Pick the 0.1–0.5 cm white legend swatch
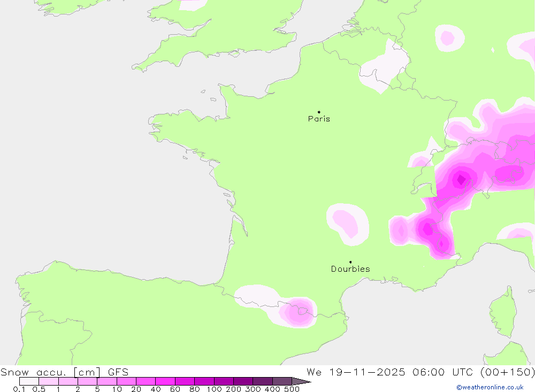The width and height of the screenshot is (535, 392). tap(29, 381)
